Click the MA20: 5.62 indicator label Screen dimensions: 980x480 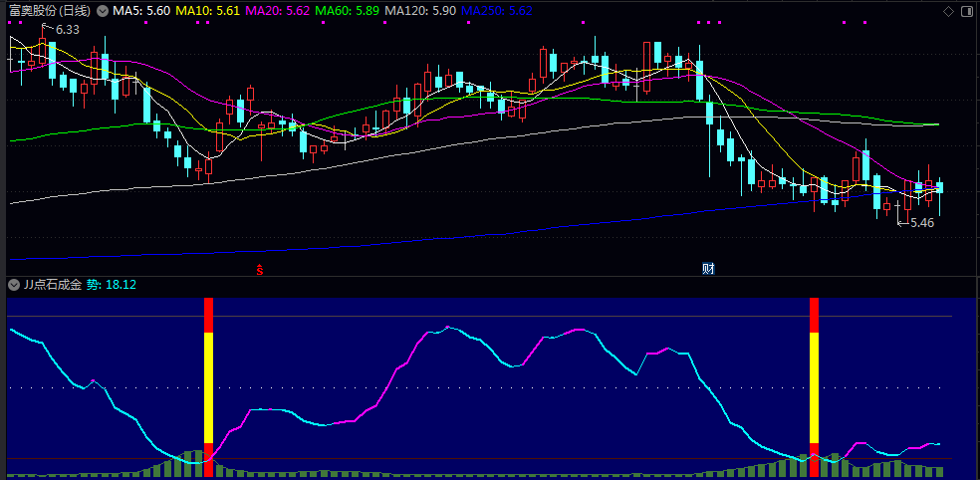click(x=278, y=11)
